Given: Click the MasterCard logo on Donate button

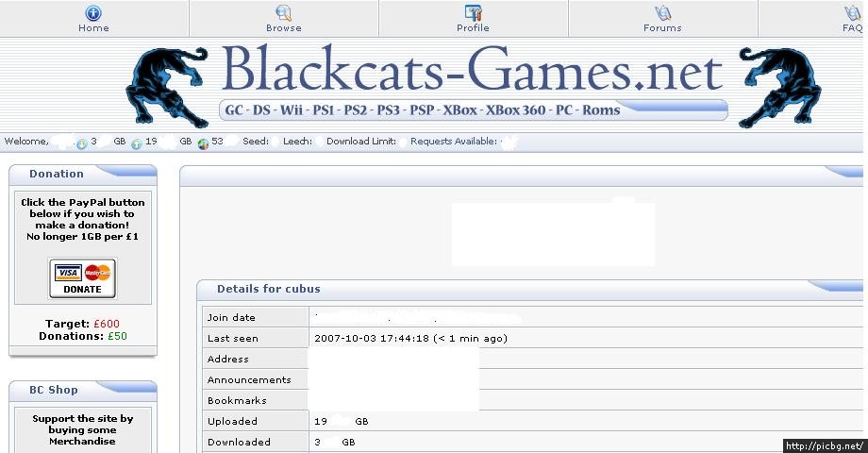Looking at the screenshot, I should click(x=97, y=273).
